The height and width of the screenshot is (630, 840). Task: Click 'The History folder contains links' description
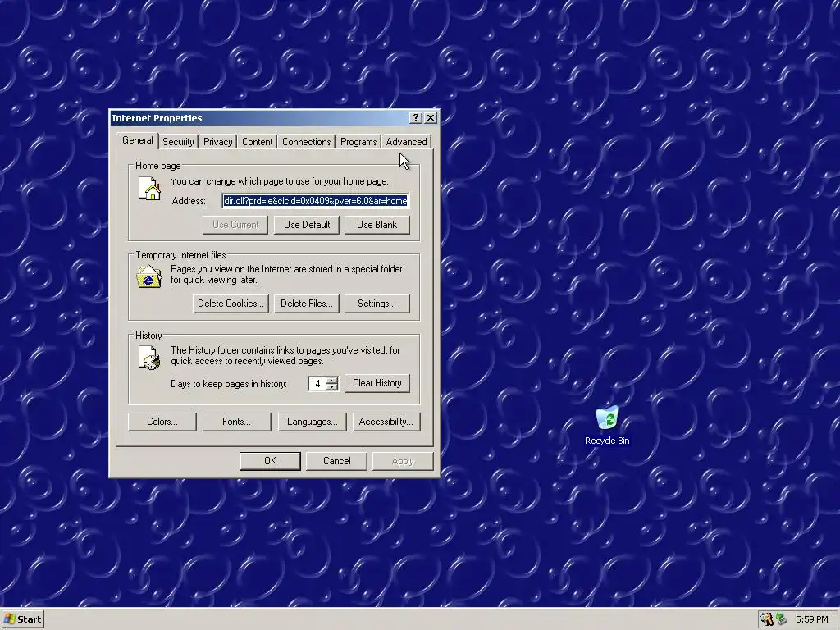coord(285,356)
